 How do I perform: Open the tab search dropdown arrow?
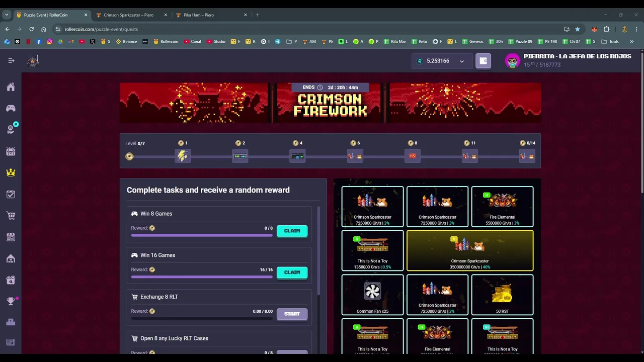[7, 15]
